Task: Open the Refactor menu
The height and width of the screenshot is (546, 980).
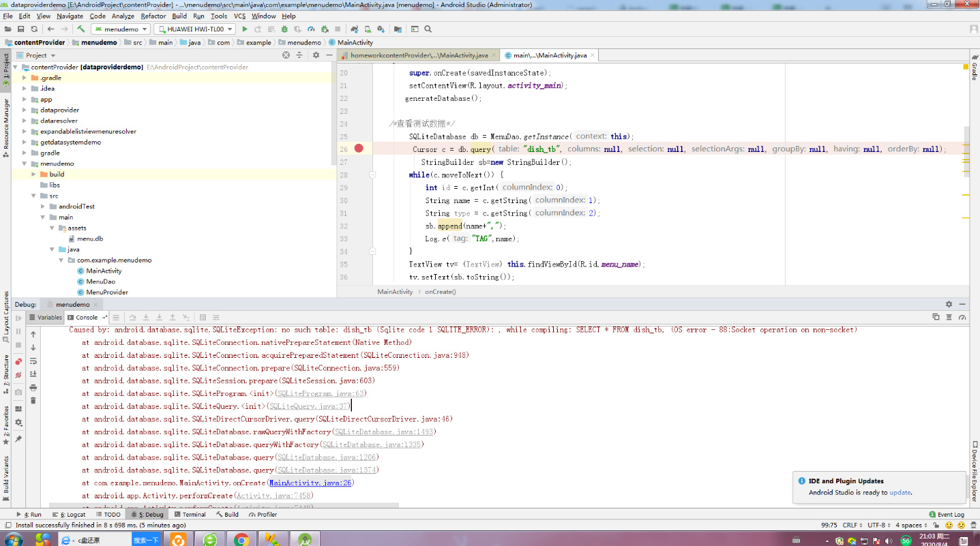Action: [x=153, y=16]
